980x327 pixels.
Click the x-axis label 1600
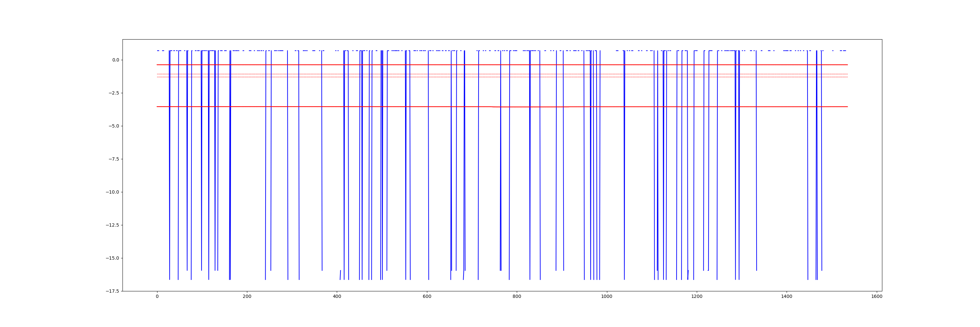point(877,297)
